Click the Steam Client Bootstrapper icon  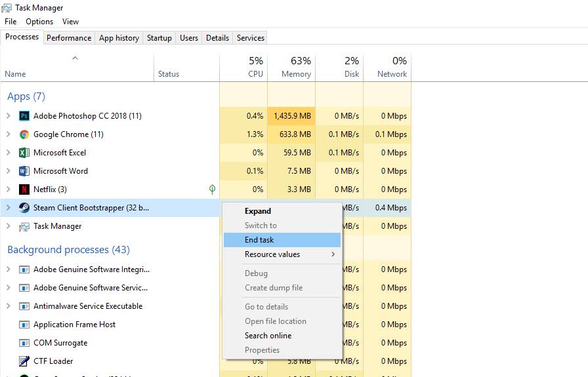[24, 208]
